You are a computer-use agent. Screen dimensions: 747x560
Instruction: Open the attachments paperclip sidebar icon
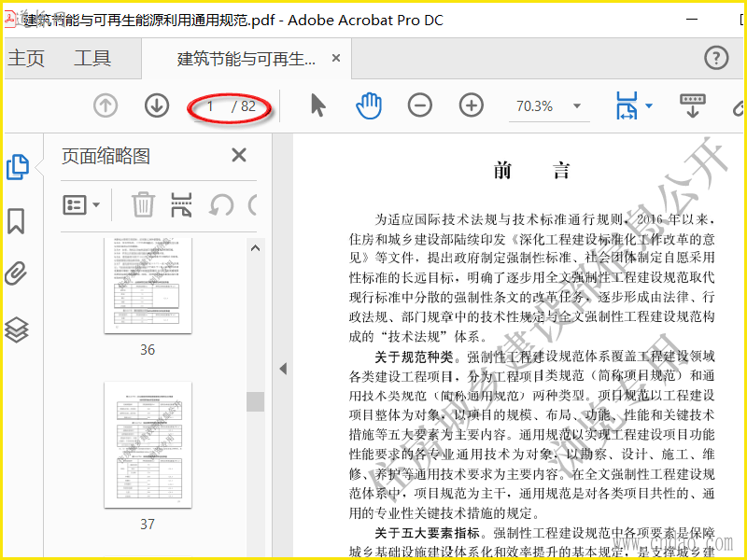(16, 273)
